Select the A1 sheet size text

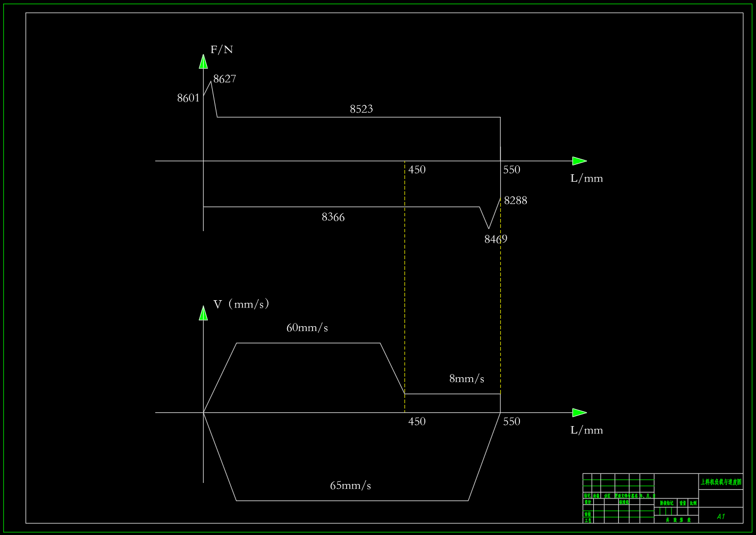click(721, 516)
